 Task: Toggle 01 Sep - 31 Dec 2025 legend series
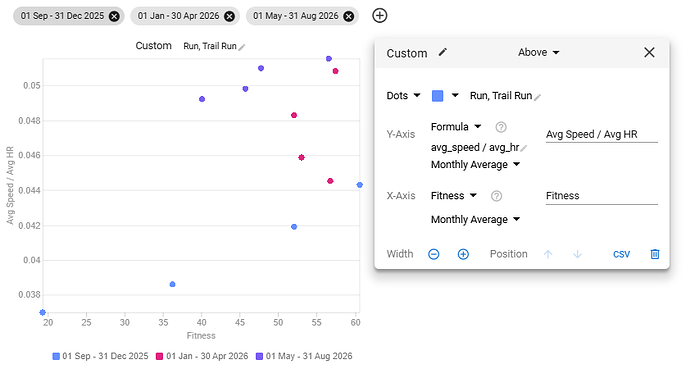pyautogui.click(x=100, y=356)
